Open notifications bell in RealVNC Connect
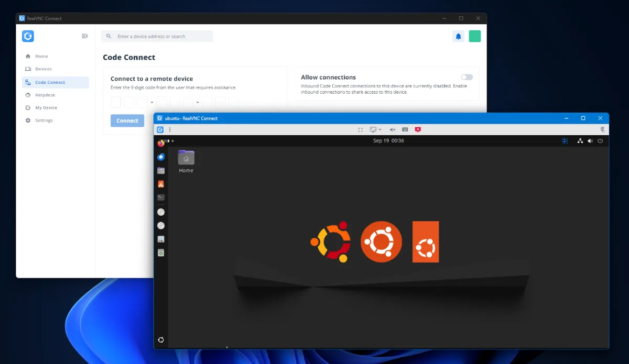 click(458, 36)
